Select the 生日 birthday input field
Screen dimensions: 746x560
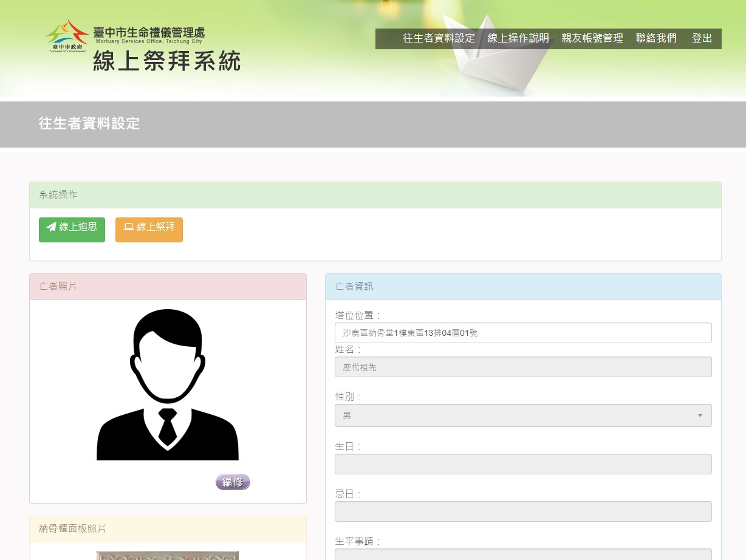coord(522,464)
